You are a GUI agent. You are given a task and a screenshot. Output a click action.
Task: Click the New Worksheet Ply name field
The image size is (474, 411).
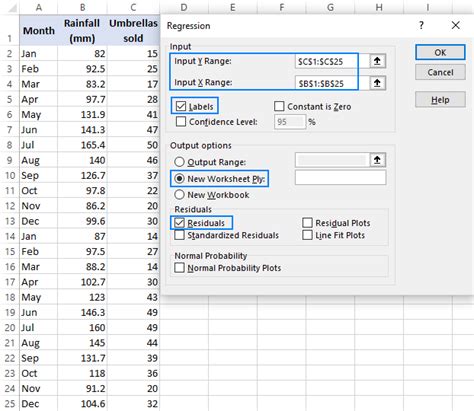click(340, 178)
